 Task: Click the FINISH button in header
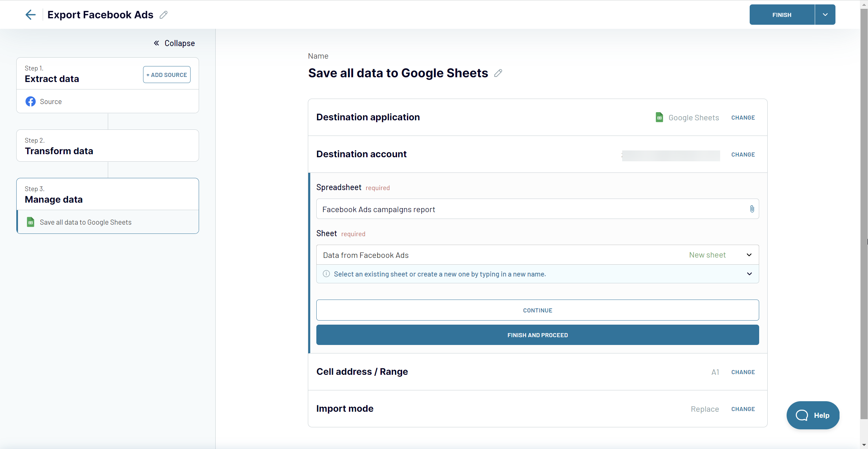[x=782, y=15]
